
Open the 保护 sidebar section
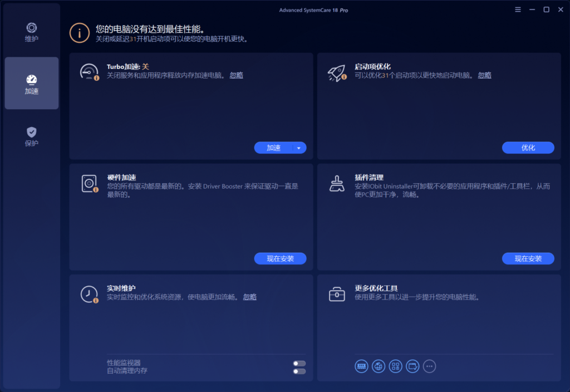[x=31, y=136]
